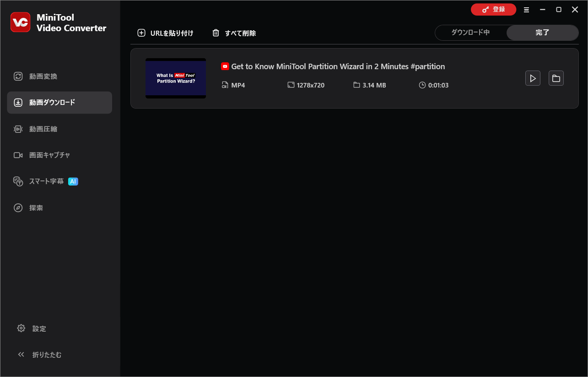Open the hamburger menu at top right
Viewport: 588px width, 377px height.
526,9
